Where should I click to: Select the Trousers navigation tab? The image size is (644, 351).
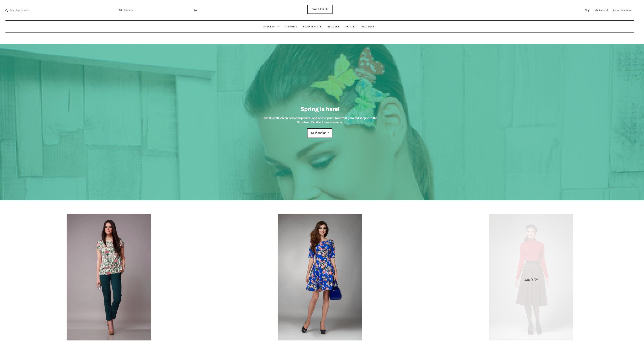click(x=367, y=27)
